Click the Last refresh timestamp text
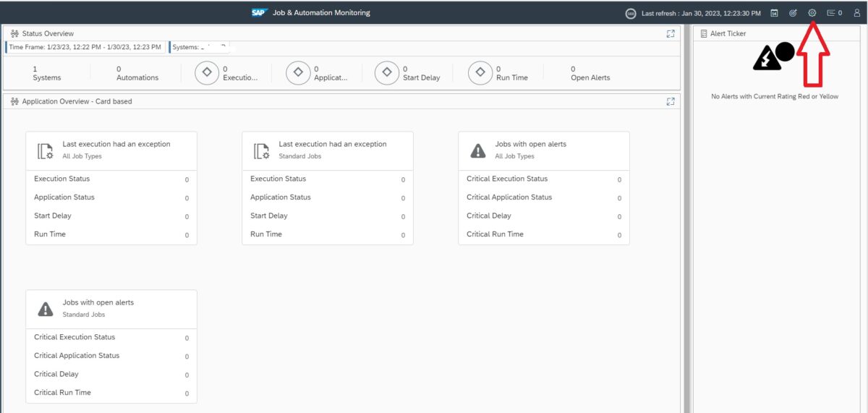The height and width of the screenshot is (413, 868). pyautogui.click(x=701, y=13)
